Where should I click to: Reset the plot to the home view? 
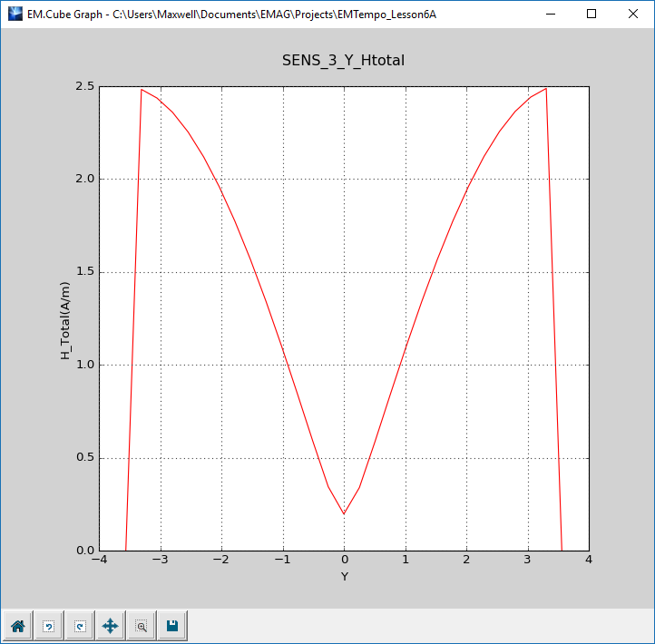click(x=18, y=626)
